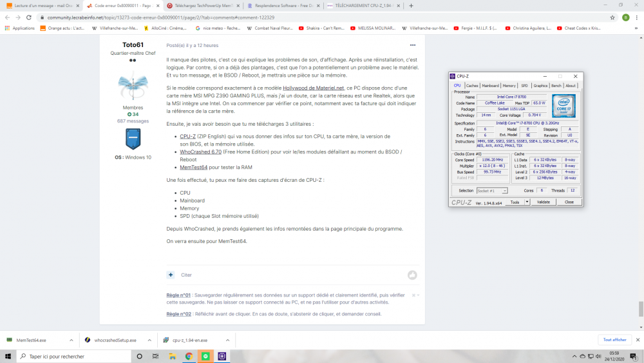Close the downloads bar

[638, 340]
